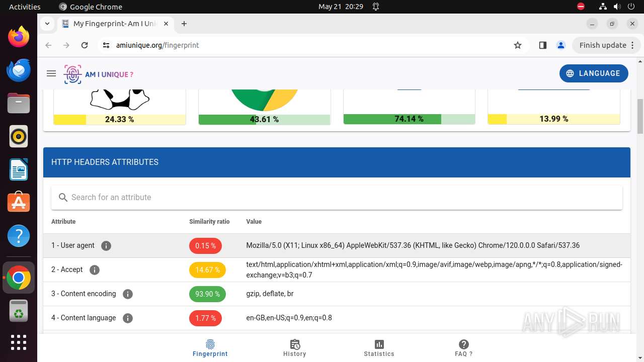Screen dimensions: 644x362
Task: Select the gzip, deflate, br value
Action: click(x=270, y=294)
